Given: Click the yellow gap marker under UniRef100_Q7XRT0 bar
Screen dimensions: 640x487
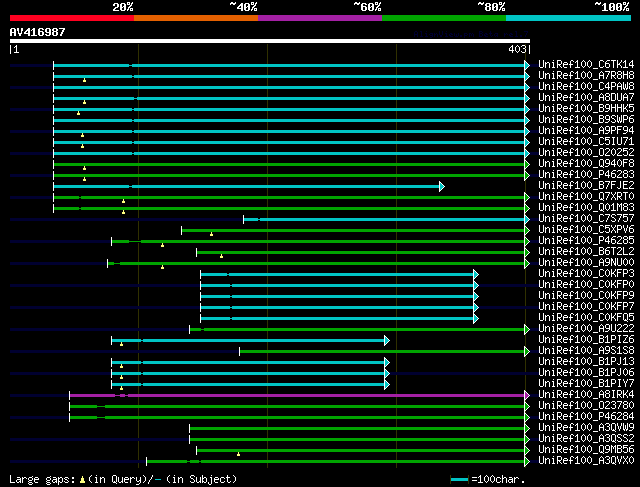Looking at the screenshot, I should (x=123, y=201).
